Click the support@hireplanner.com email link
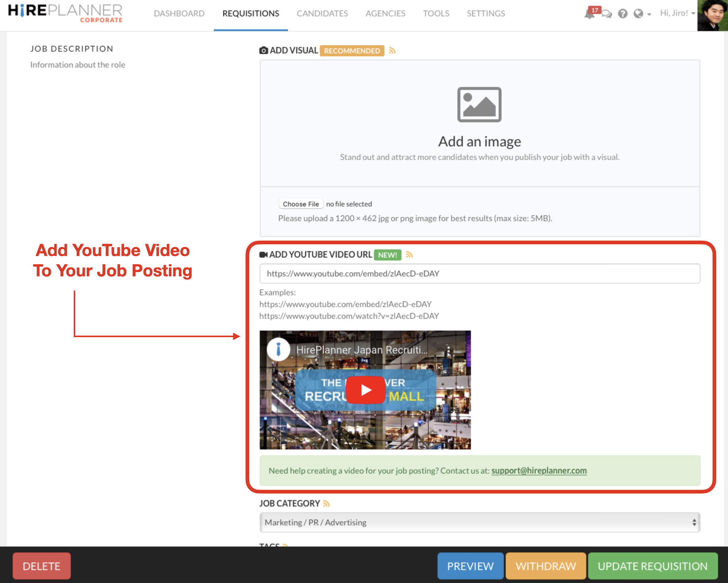 click(x=539, y=471)
